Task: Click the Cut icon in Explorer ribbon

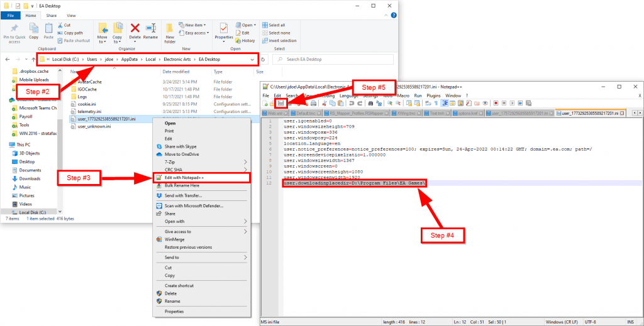Action: tap(61, 25)
